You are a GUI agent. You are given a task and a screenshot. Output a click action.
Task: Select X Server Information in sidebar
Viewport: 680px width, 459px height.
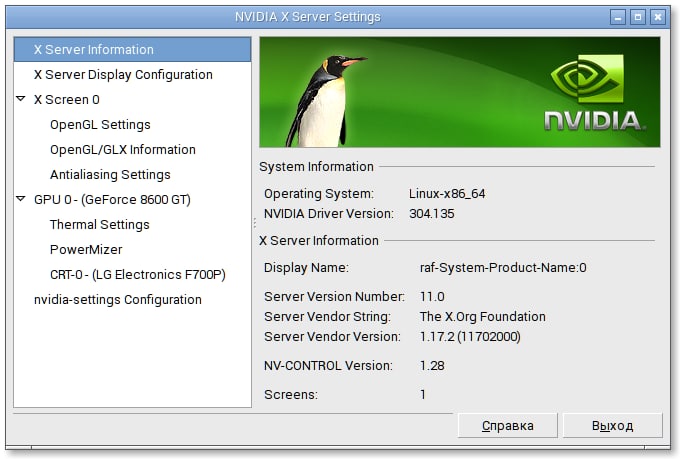tap(132, 49)
